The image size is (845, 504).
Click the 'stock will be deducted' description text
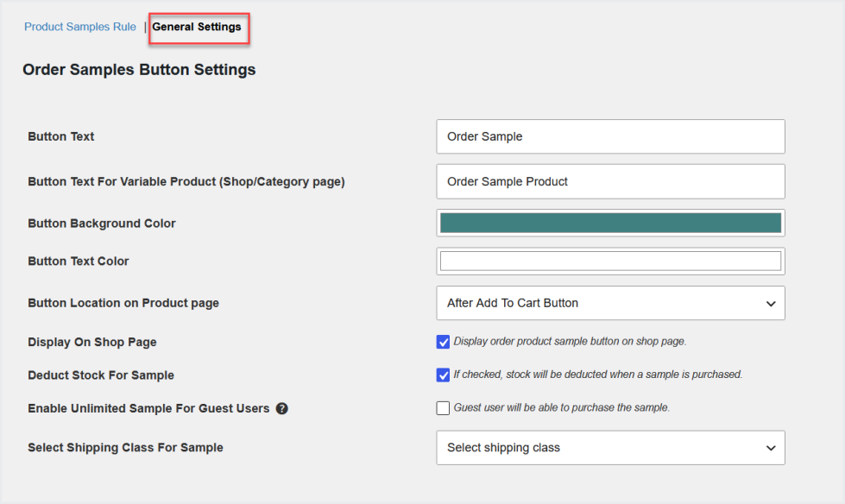pyautogui.click(x=597, y=374)
